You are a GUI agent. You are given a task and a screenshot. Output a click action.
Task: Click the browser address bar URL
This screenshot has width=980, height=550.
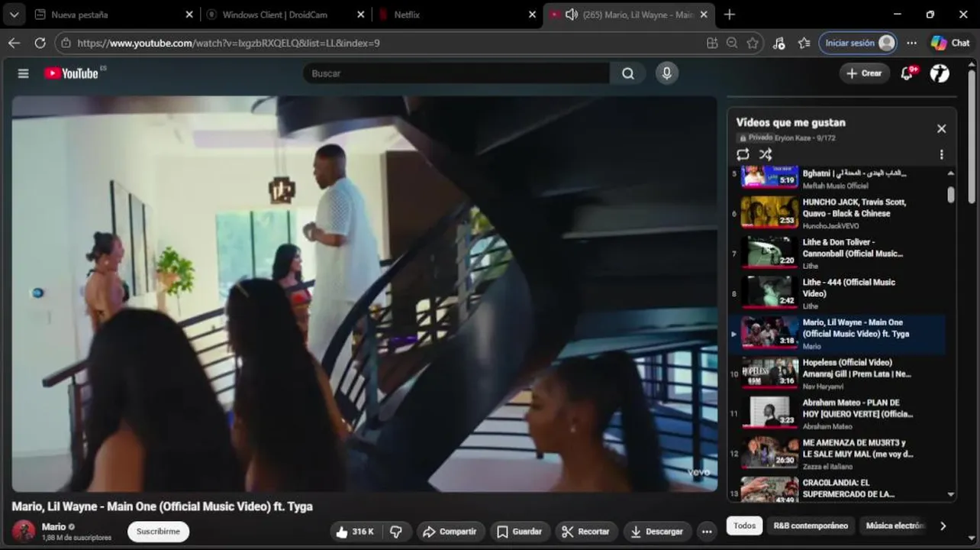click(x=229, y=43)
